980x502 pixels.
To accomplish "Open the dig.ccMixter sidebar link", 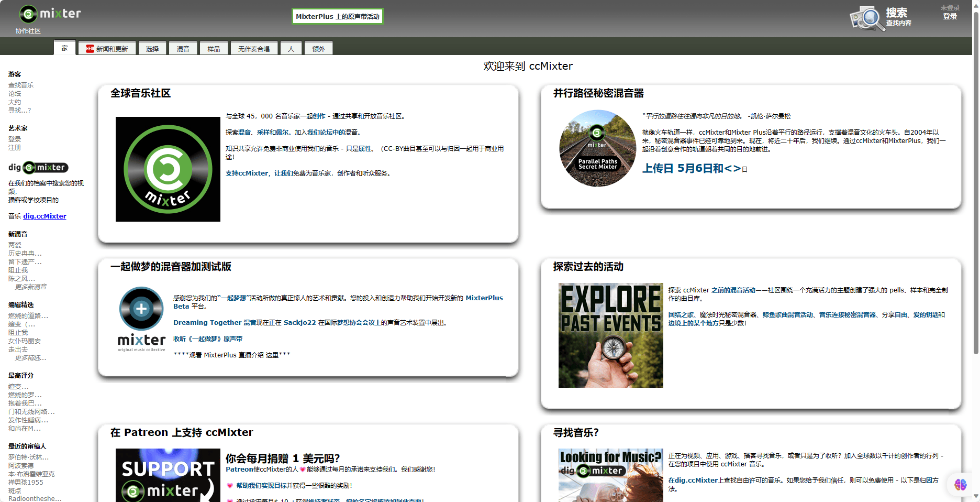I will (x=44, y=216).
